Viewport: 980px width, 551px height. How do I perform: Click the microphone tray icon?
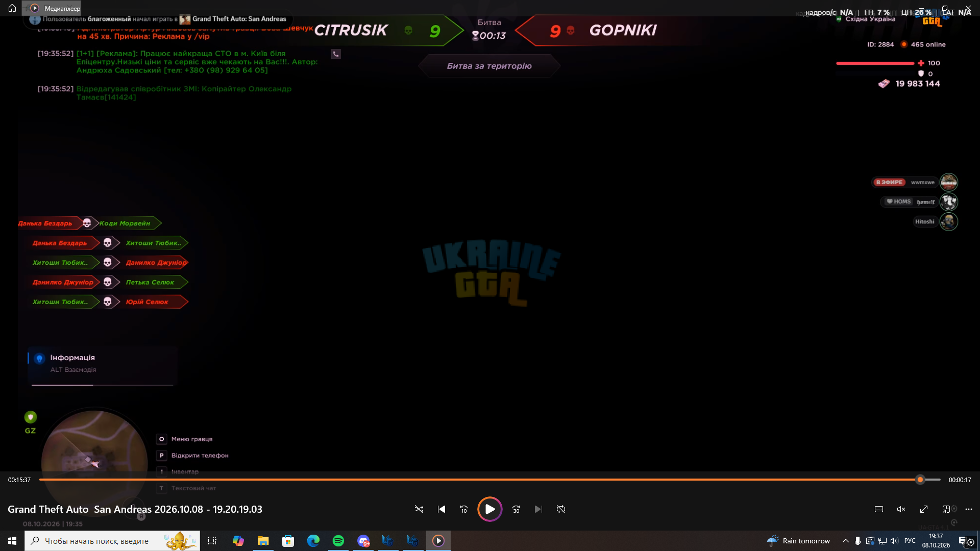click(x=858, y=541)
